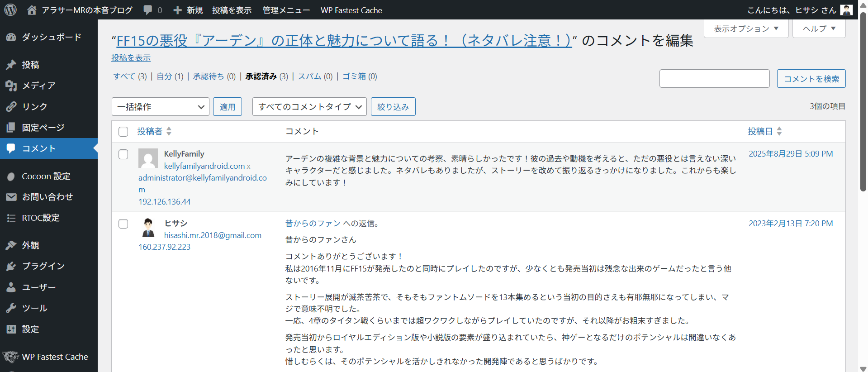Image resolution: width=868 pixels, height=372 pixels.
Task: Click the ユーザー person icon
Action: 11,287
